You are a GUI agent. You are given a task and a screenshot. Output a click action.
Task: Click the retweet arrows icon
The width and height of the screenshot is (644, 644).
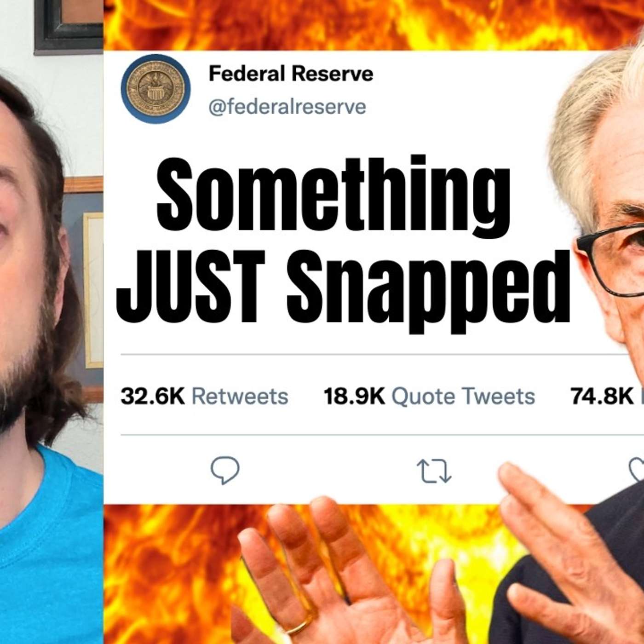(434, 471)
